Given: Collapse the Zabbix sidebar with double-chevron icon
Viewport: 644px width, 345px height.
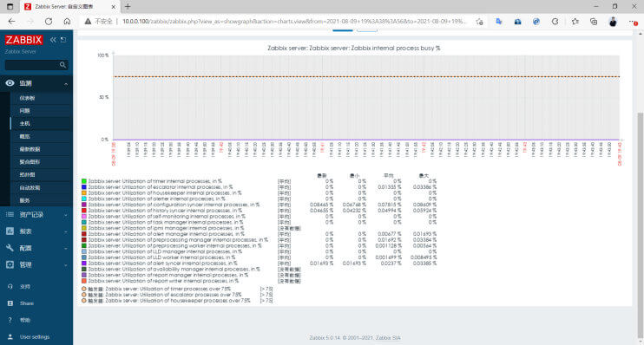Looking at the screenshot, I should click(x=53, y=40).
